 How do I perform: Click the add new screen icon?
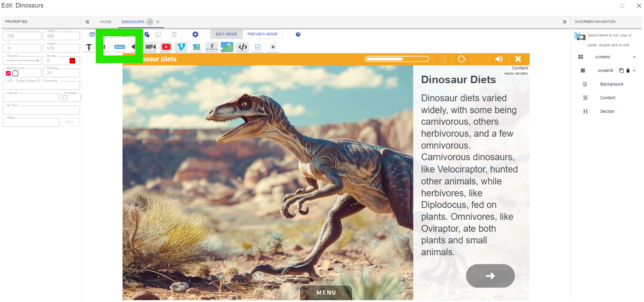click(x=92, y=34)
